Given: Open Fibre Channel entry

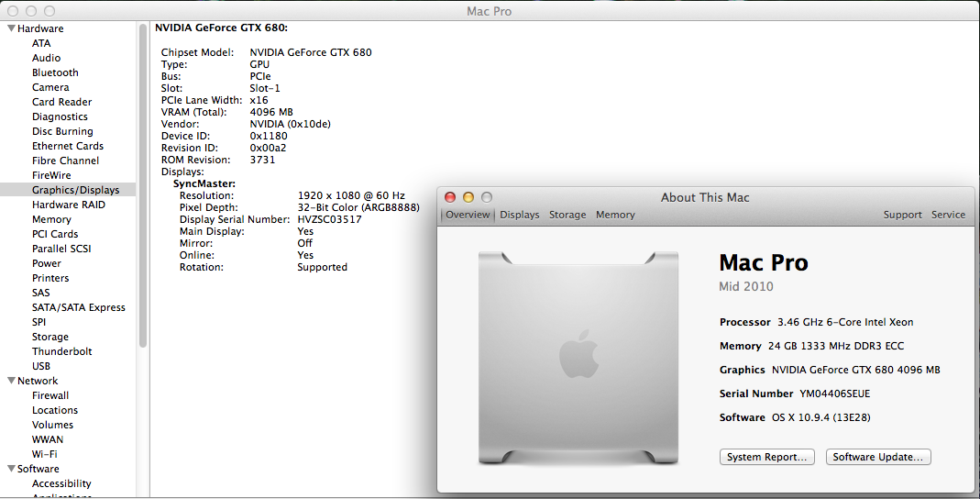Looking at the screenshot, I should tap(66, 161).
